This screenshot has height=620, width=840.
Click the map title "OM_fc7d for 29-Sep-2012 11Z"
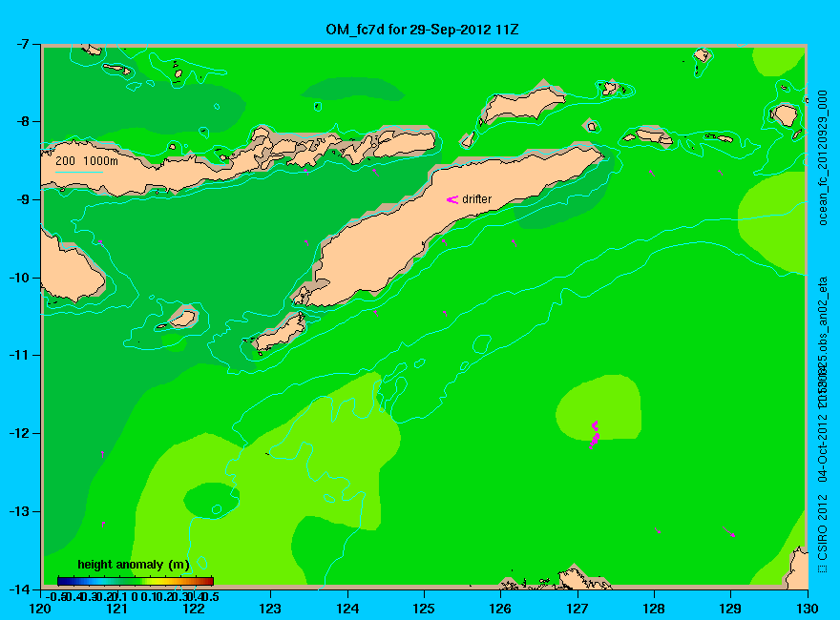422,30
